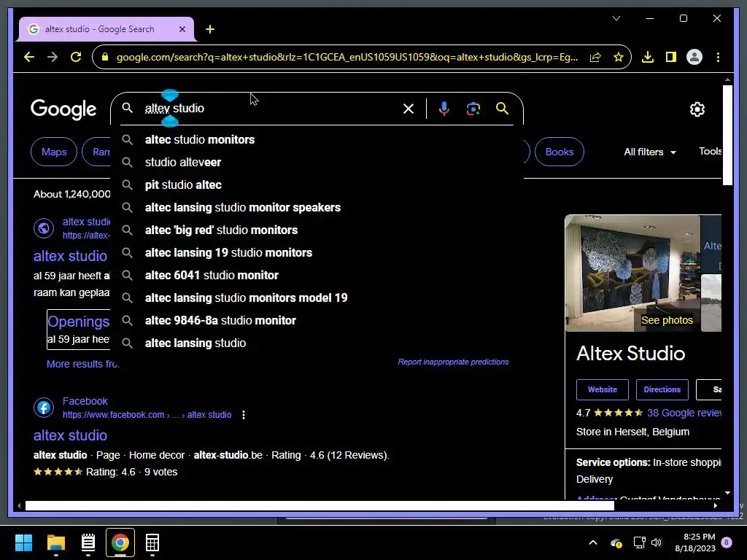The image size is (747, 560).
Task: Choose 'altec 6041 studio monitor' suggestion
Action: click(317, 275)
